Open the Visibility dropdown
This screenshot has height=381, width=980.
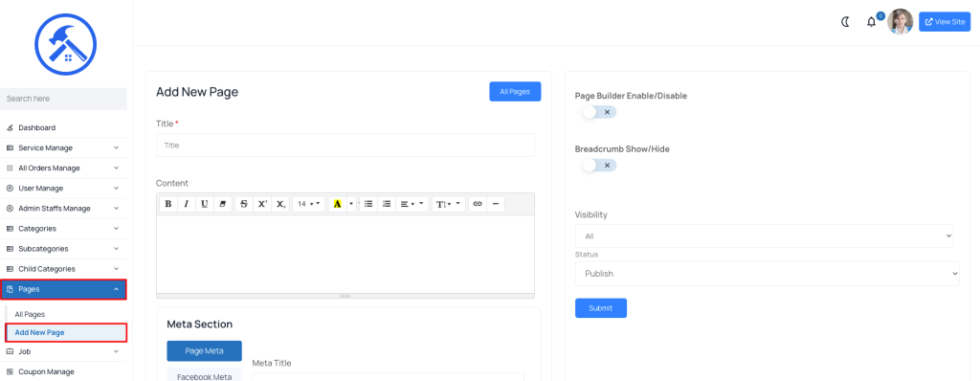(765, 235)
